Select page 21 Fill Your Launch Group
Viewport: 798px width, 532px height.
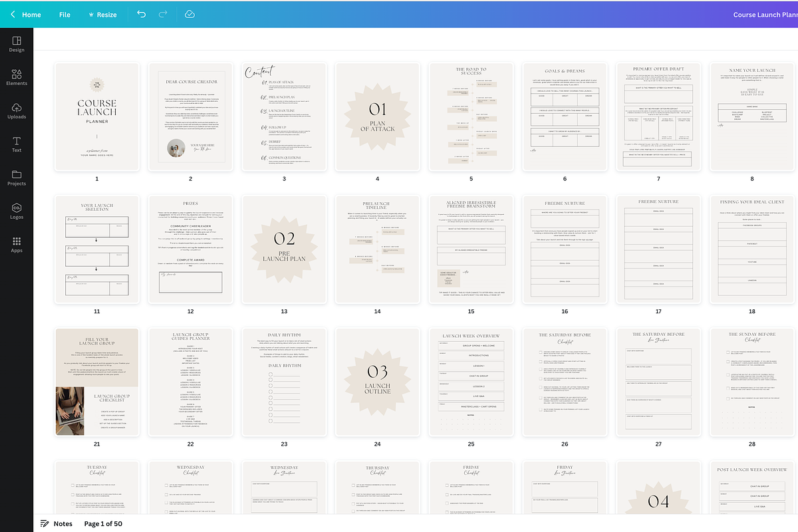tap(97, 382)
